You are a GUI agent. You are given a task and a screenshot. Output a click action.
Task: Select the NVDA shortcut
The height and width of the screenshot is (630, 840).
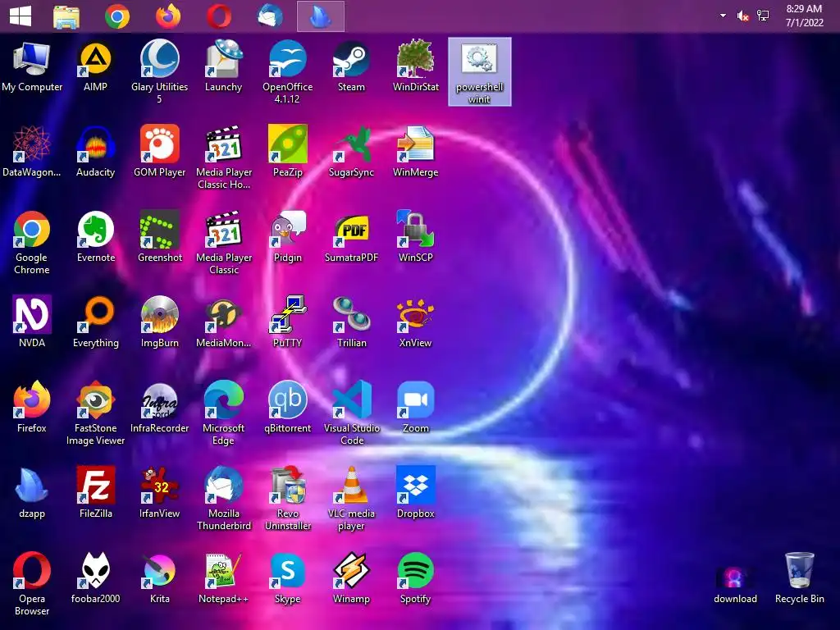[32, 322]
